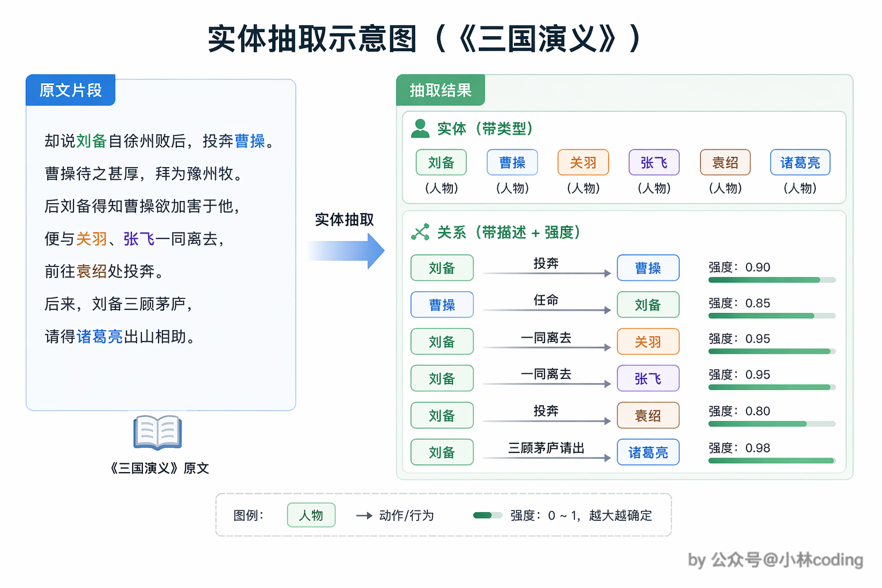882x588 pixels.
Task: Click the passage line 后刘备得知曹操欲加害于他，
Action: pyautogui.click(x=142, y=206)
